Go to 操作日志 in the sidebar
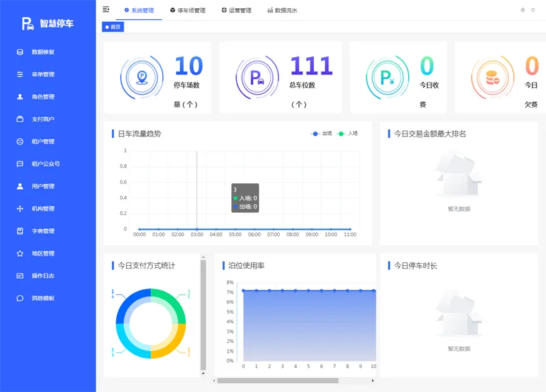546x392 pixels. (43, 275)
